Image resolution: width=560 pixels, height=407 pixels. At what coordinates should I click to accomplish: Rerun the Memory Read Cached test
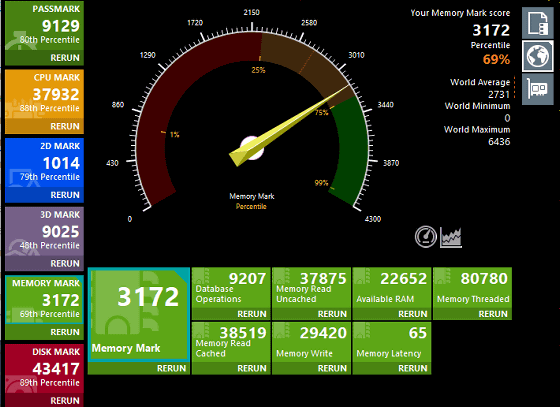(x=252, y=368)
